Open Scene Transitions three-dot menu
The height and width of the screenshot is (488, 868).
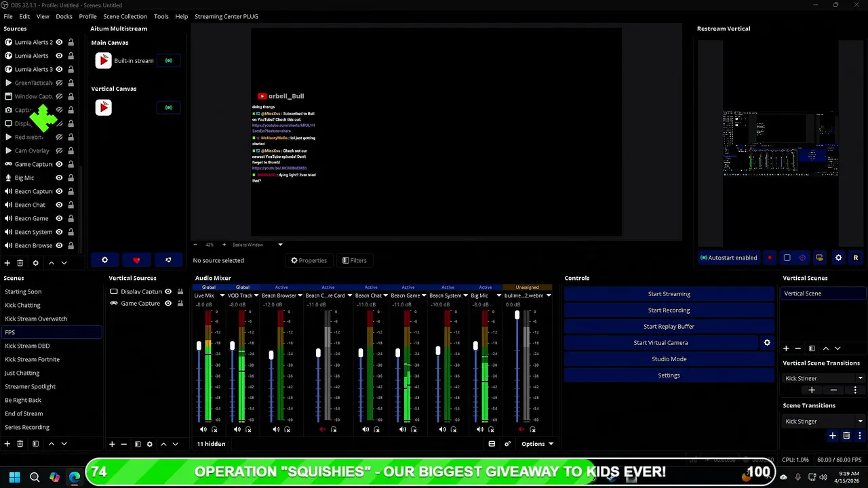tap(859, 436)
